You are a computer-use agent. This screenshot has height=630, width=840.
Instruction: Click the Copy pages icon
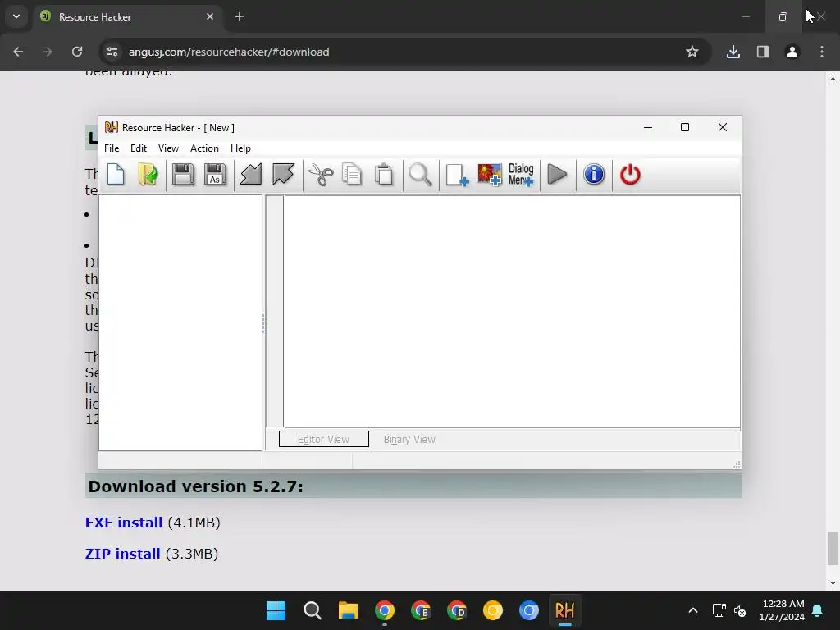[x=352, y=175]
